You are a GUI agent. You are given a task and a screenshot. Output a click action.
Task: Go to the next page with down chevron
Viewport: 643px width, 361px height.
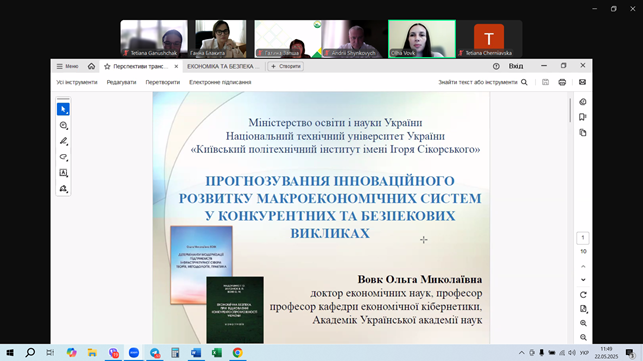pos(583,280)
